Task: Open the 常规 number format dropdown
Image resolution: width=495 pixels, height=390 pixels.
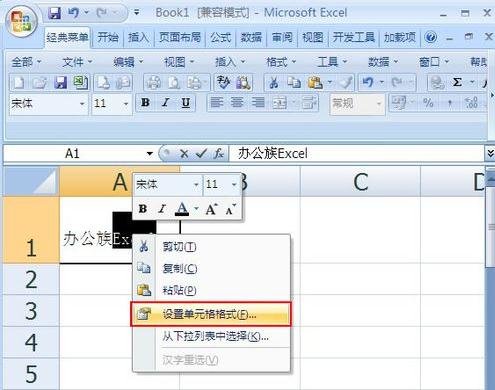Action: pos(379,104)
